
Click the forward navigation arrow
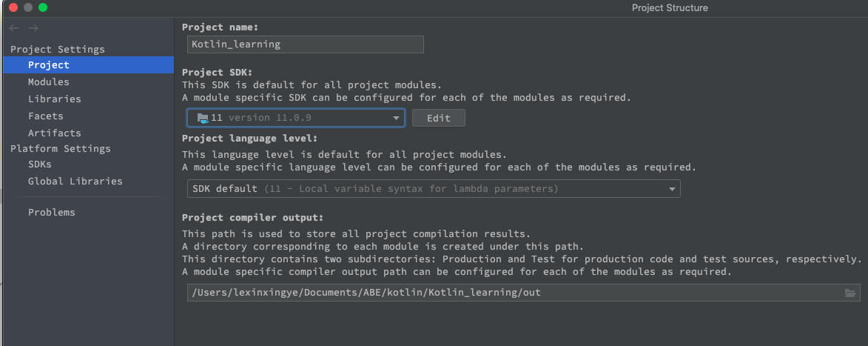point(33,28)
